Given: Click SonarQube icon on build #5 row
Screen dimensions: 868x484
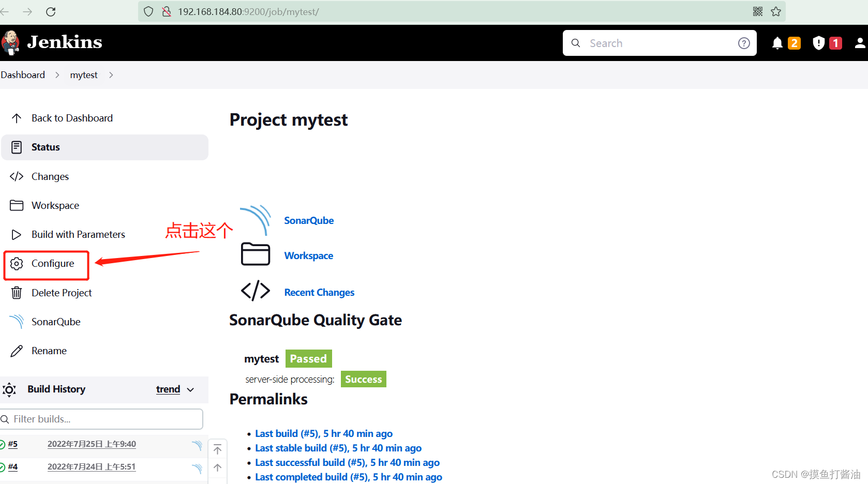Looking at the screenshot, I should pos(197,445).
